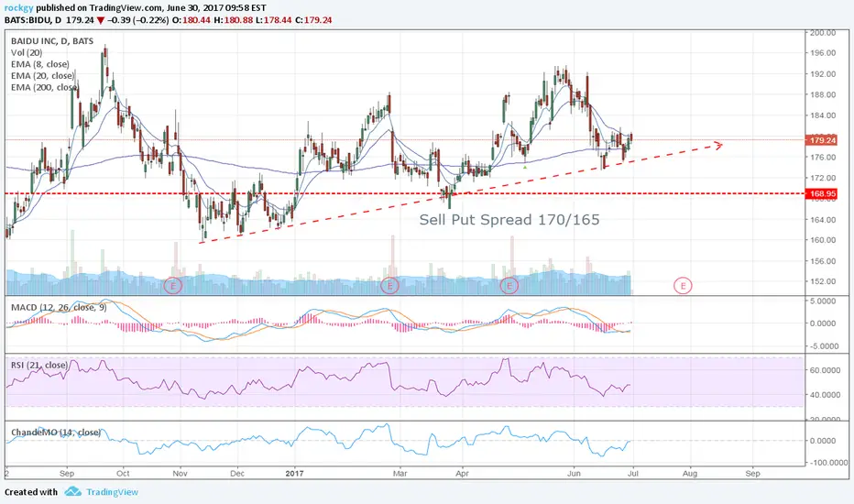Select the MACD (12, 26, close, 9) label
Viewport: 854px width, 504px height.
point(59,307)
